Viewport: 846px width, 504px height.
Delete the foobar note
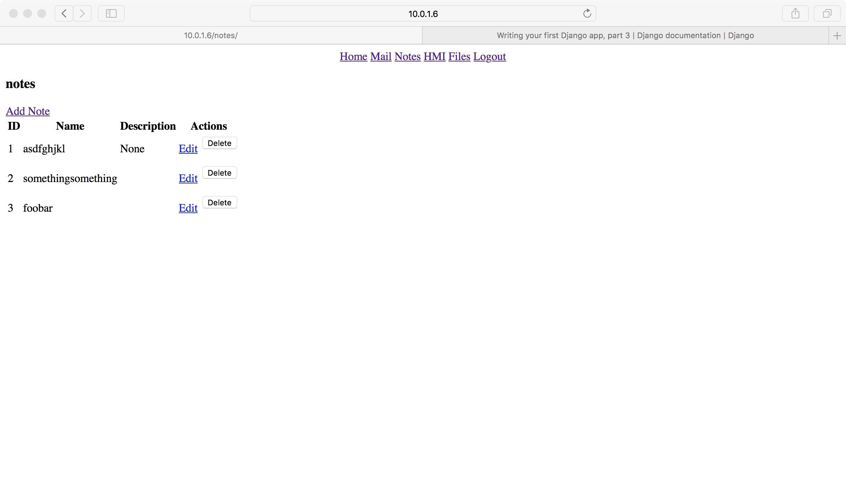click(x=219, y=203)
